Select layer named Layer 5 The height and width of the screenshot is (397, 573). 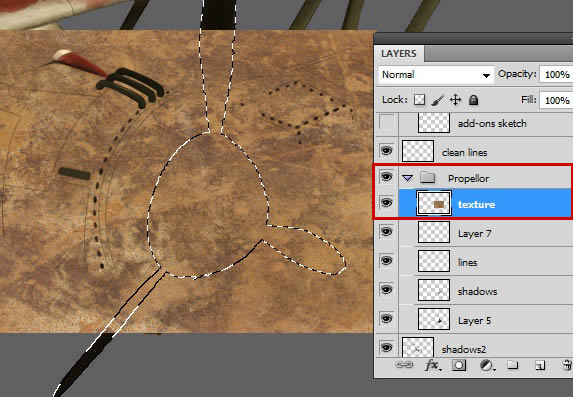tap(474, 321)
